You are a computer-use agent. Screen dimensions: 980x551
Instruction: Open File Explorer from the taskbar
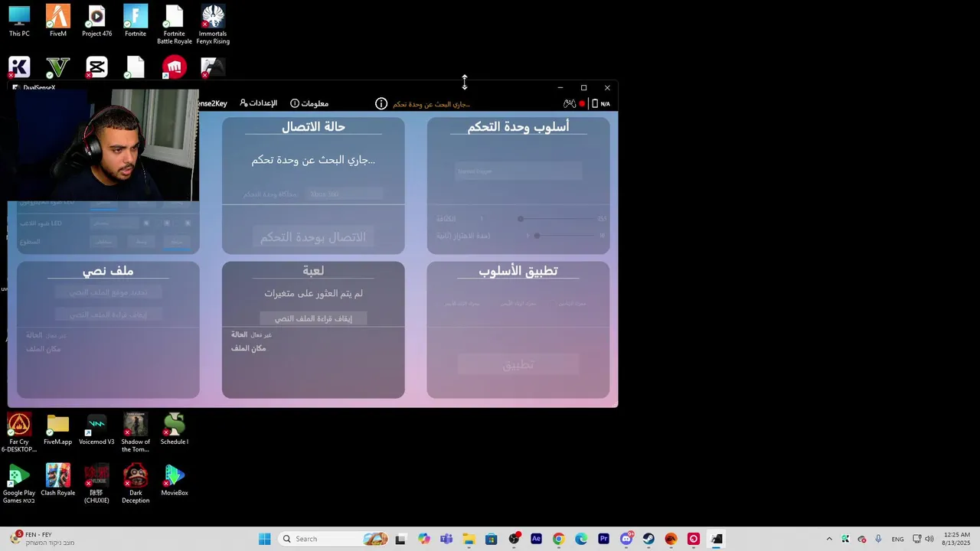click(469, 539)
